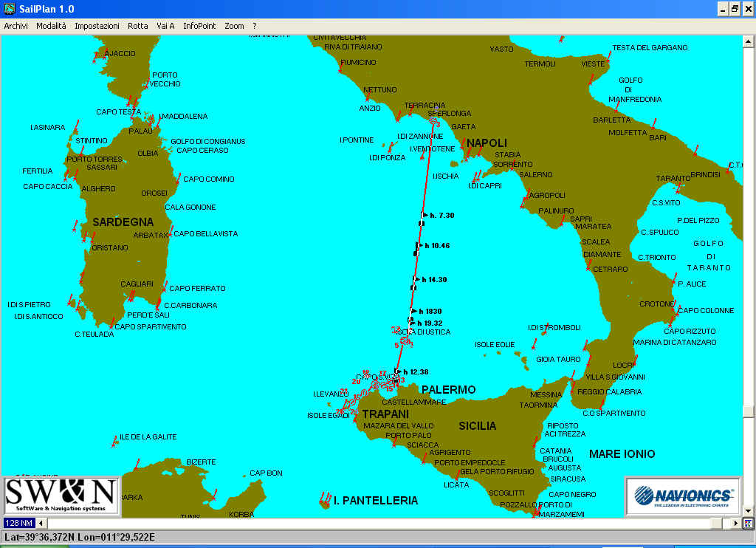This screenshot has width=756, height=548.
Task: Click the BIZERTE label on the map
Action: point(201,462)
